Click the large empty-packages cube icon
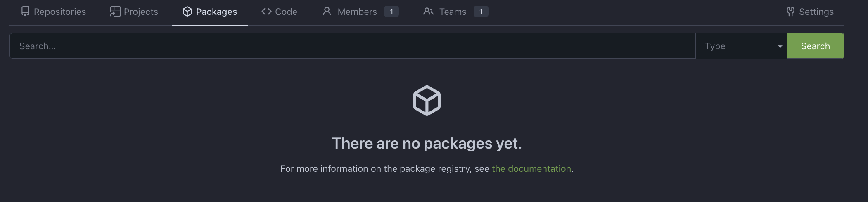868x202 pixels. click(427, 101)
